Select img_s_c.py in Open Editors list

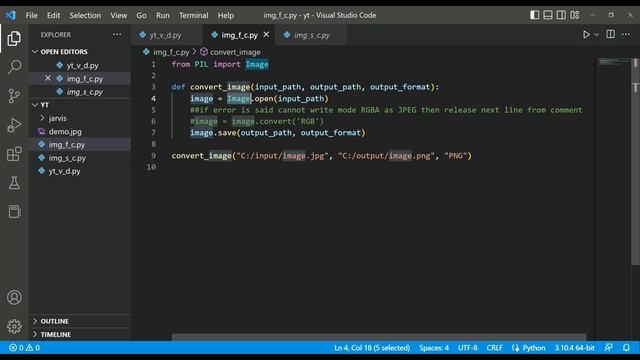(84, 92)
